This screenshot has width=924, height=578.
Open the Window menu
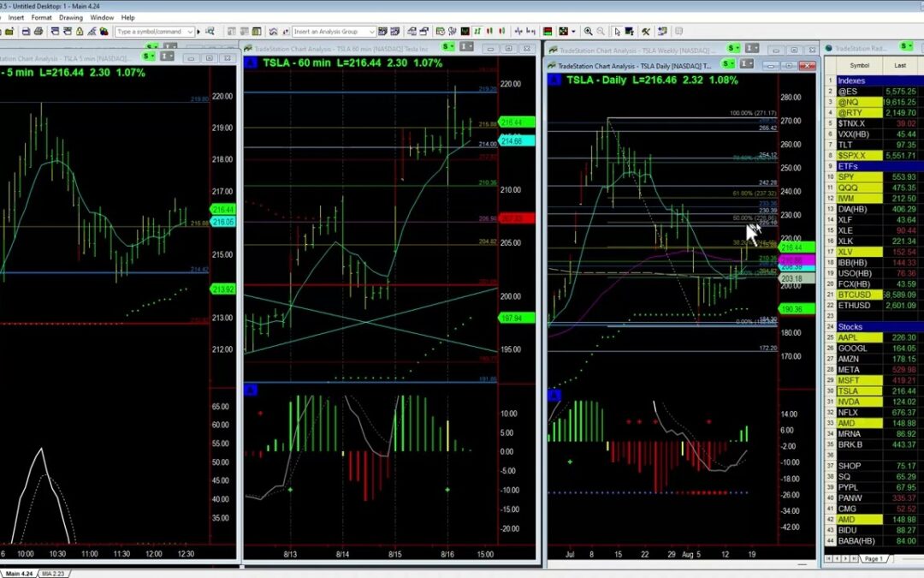click(101, 18)
